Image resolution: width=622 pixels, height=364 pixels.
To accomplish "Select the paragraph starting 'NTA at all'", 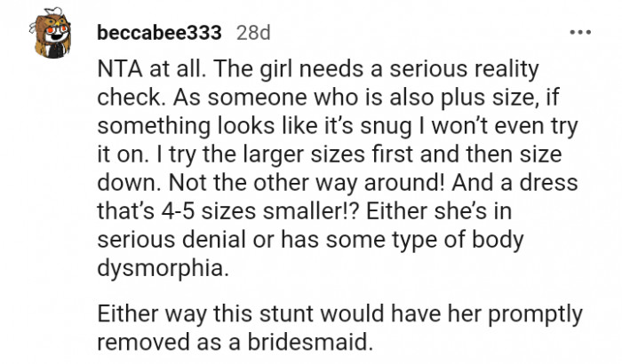I will point(339,169).
